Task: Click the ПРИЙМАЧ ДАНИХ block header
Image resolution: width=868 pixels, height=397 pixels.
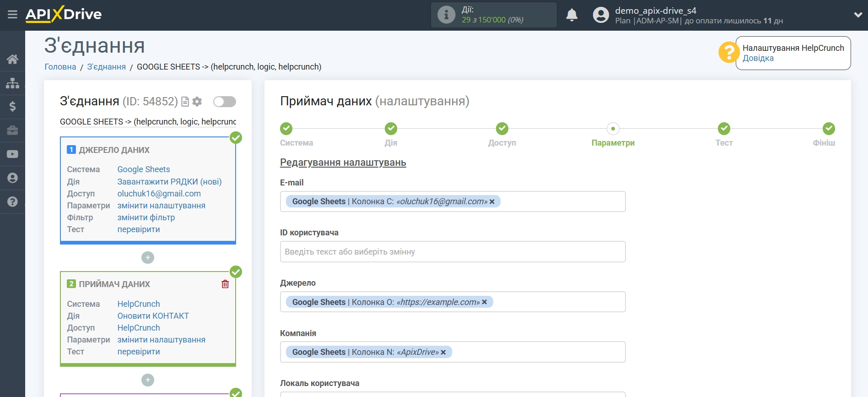Action: click(x=114, y=284)
